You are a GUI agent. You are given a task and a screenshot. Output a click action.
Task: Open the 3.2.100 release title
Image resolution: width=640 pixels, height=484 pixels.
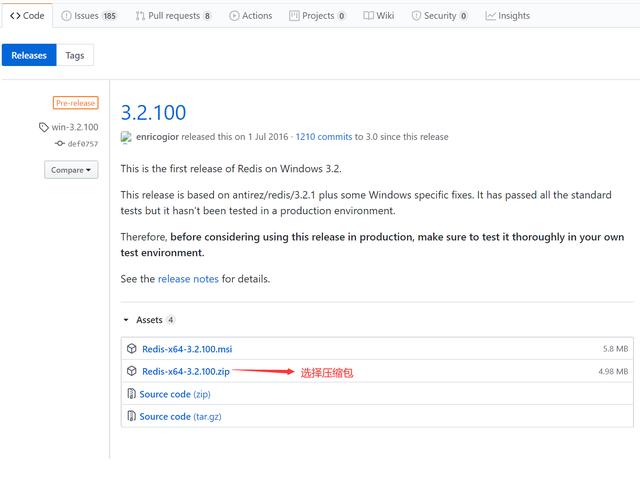tap(153, 113)
